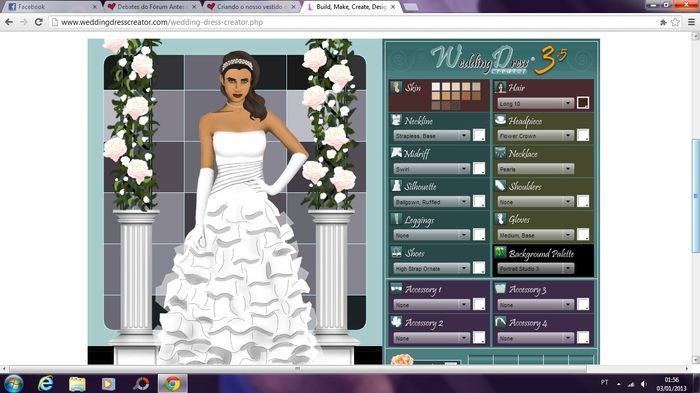The height and width of the screenshot is (393, 700).
Task: Open the Shoulders dropdown
Action: [x=535, y=202]
